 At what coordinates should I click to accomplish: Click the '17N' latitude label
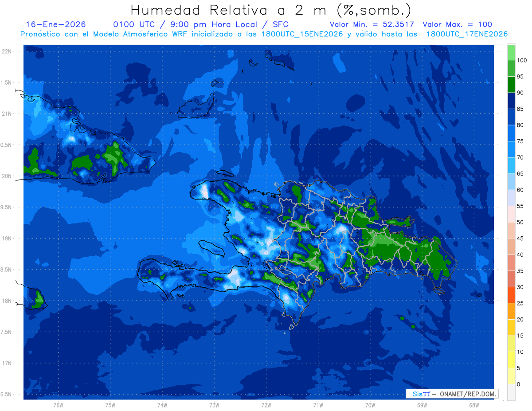pos(7,363)
